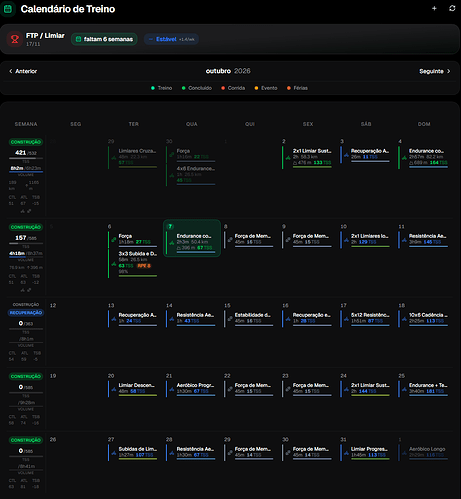Screen dimensions: 461x499
Task: Click the strength icon on day 29 workout
Action: pyautogui.click(x=230, y=452)
